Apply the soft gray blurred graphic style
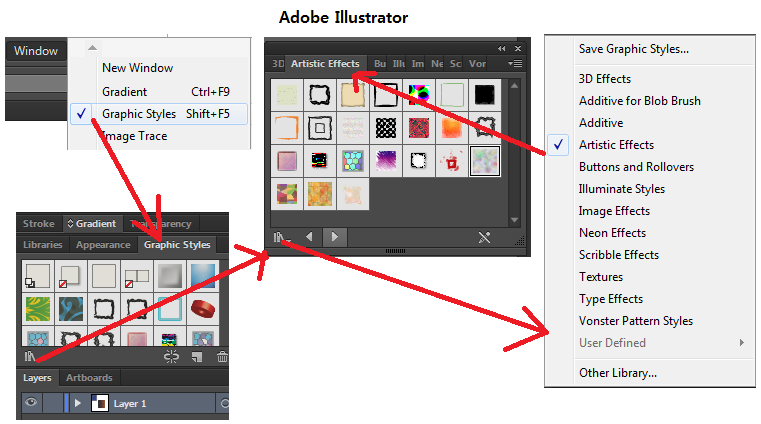This screenshot has width=761, height=424. click(x=169, y=276)
